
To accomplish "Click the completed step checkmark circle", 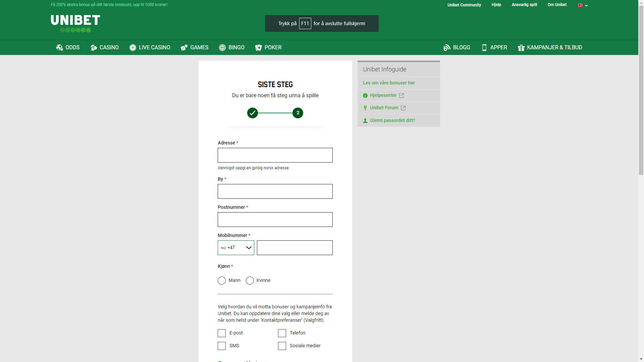I will tap(253, 113).
